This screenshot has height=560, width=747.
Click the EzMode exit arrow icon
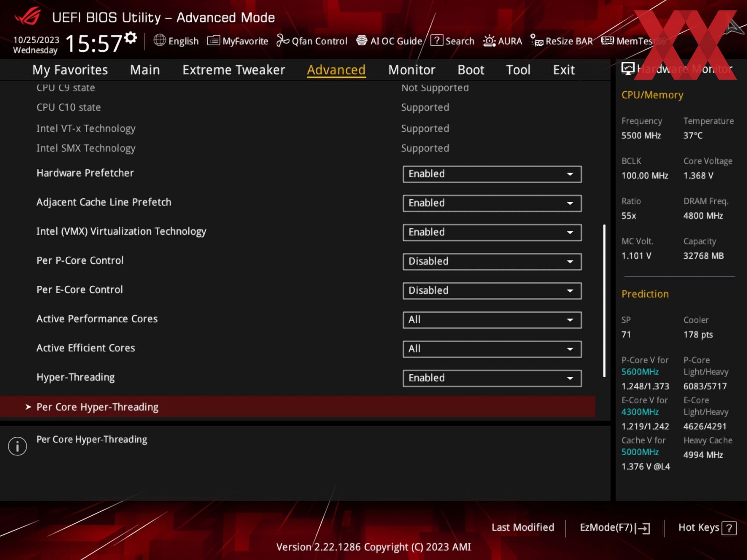point(644,528)
